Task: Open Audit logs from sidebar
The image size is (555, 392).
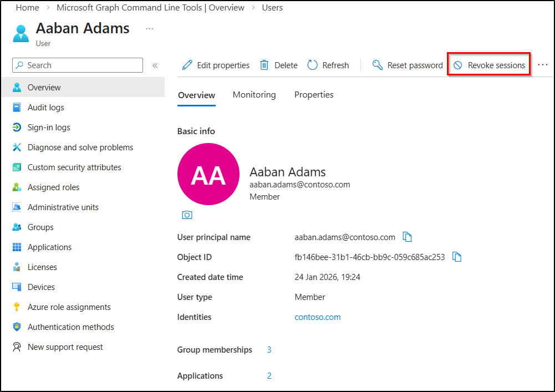Action: click(45, 108)
